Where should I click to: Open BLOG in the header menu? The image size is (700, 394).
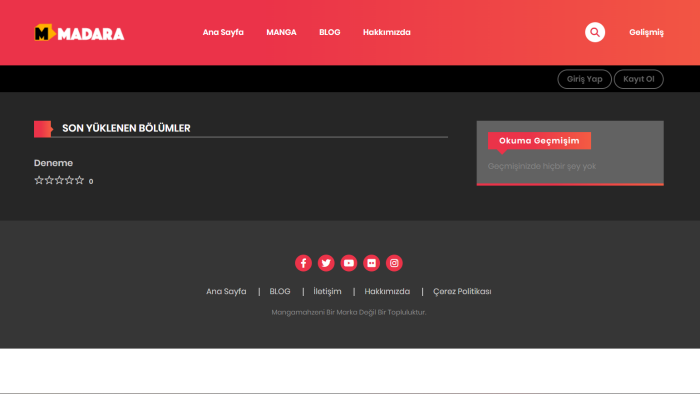click(x=329, y=32)
